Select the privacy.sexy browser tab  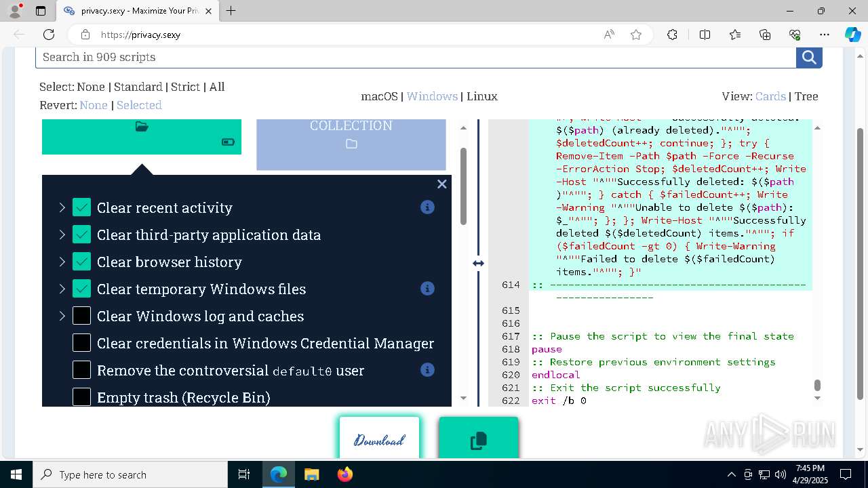138,11
